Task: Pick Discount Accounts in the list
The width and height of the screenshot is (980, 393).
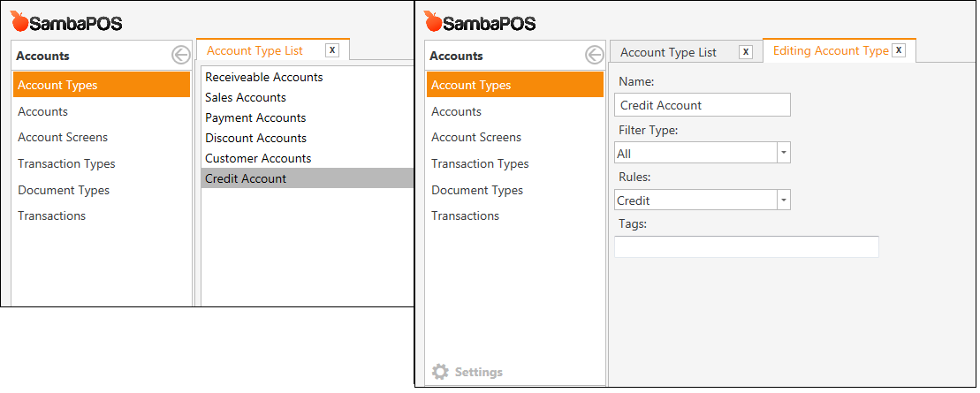Action: click(x=255, y=138)
